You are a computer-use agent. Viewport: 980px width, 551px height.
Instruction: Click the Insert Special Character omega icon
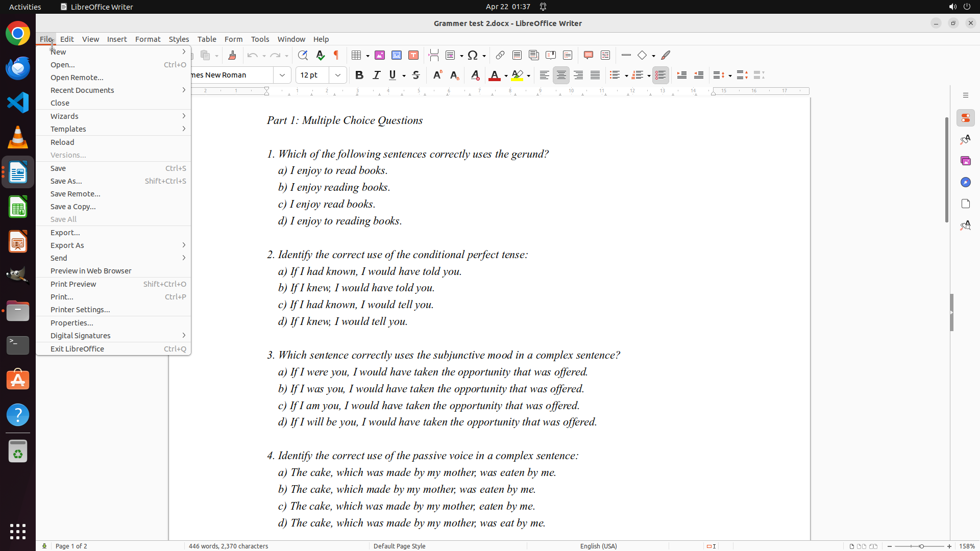click(x=473, y=55)
